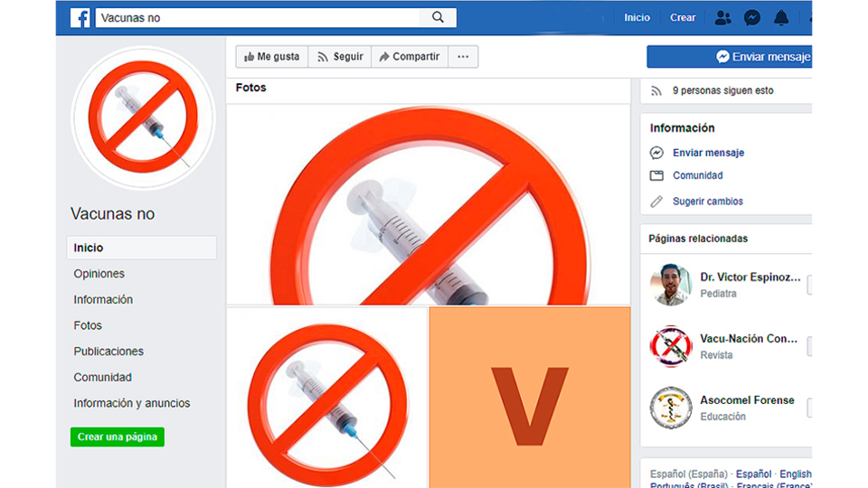Screen dimensions: 868x488
Task: Open Crear in top navigation
Action: tap(683, 18)
